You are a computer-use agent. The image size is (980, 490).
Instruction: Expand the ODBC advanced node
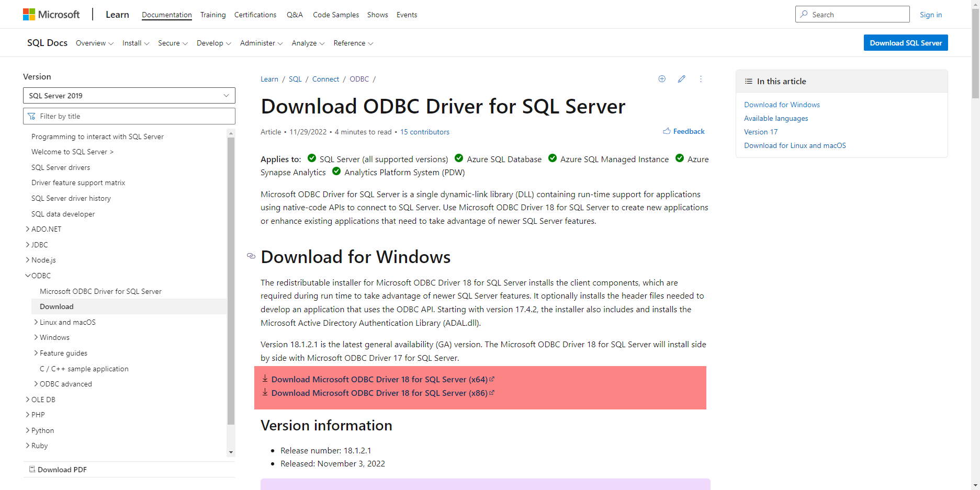(x=36, y=384)
